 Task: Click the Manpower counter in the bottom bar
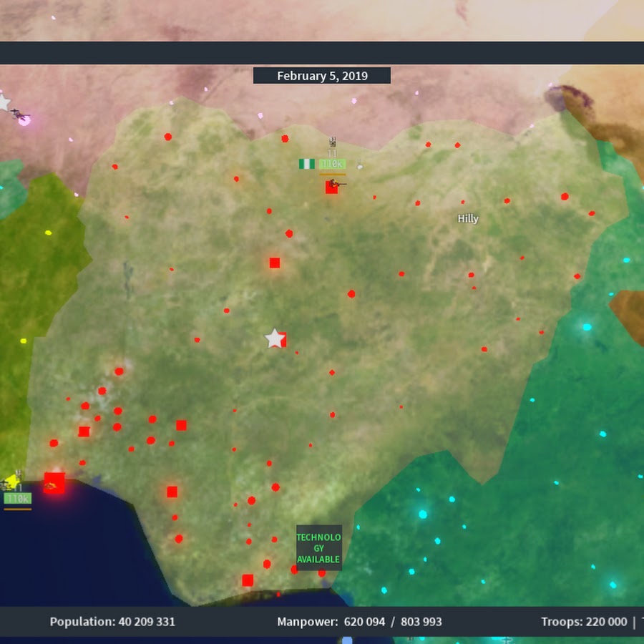pyautogui.click(x=359, y=622)
